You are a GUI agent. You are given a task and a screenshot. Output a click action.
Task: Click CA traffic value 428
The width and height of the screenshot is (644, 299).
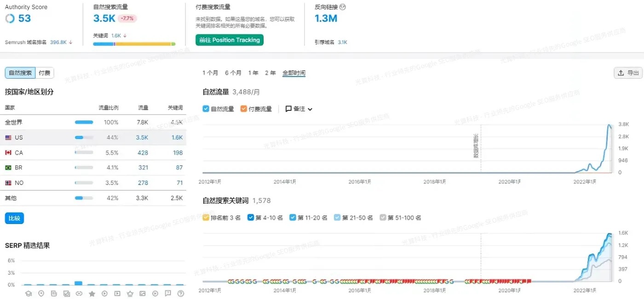(143, 153)
